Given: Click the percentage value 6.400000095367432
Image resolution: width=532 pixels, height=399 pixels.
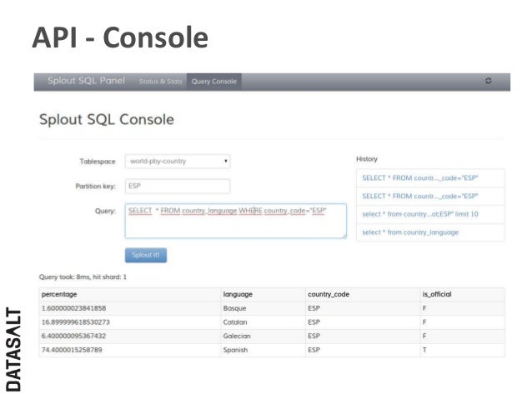Looking at the screenshot, I should click(x=73, y=336).
